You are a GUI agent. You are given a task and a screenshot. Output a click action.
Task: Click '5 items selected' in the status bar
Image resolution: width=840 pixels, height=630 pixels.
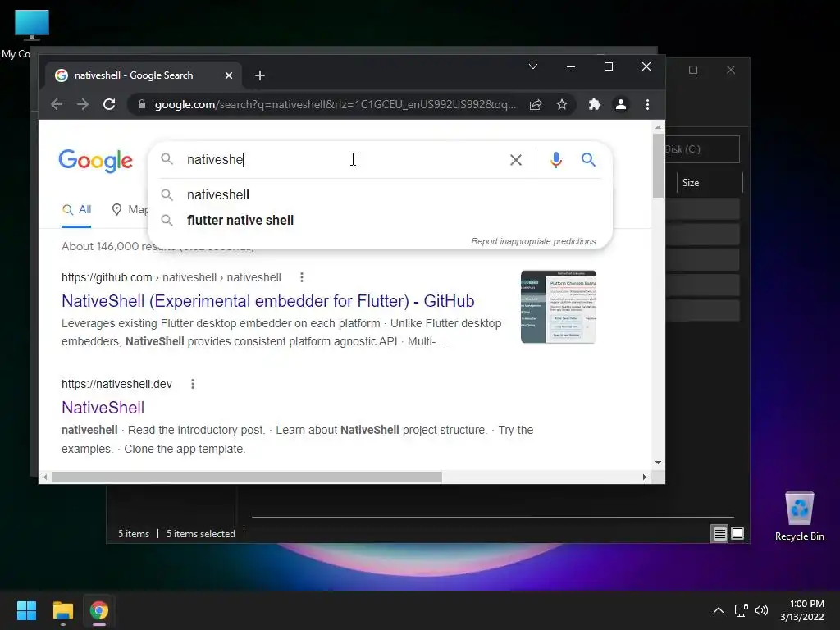point(201,534)
